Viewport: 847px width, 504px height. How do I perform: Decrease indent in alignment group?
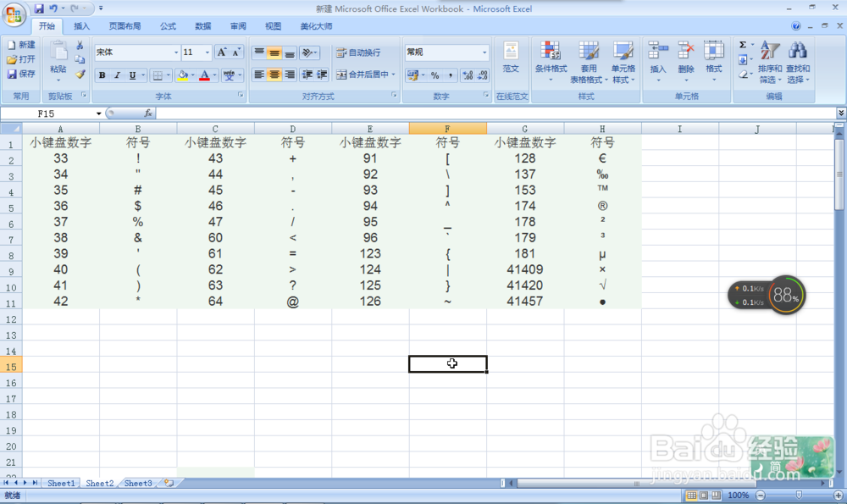pos(307,75)
